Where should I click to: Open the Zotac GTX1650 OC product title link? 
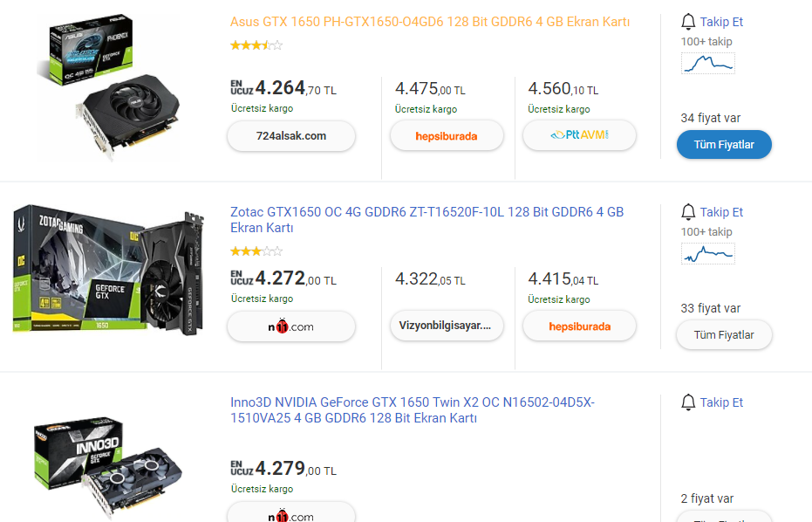pyautogui.click(x=426, y=220)
